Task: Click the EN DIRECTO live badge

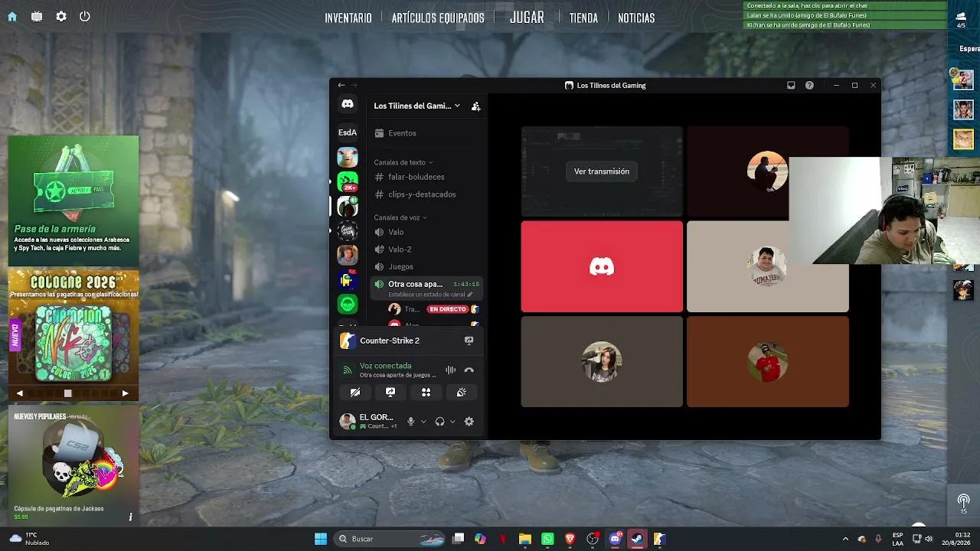Action: point(448,309)
